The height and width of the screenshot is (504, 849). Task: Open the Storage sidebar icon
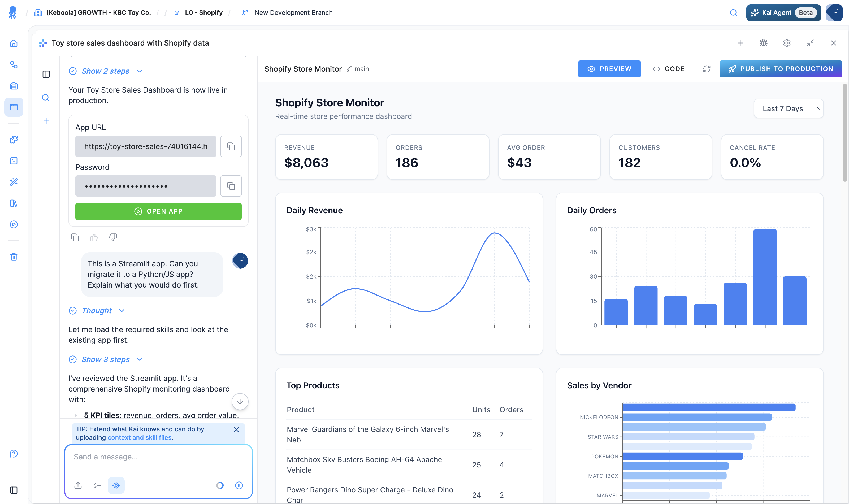coord(14,86)
